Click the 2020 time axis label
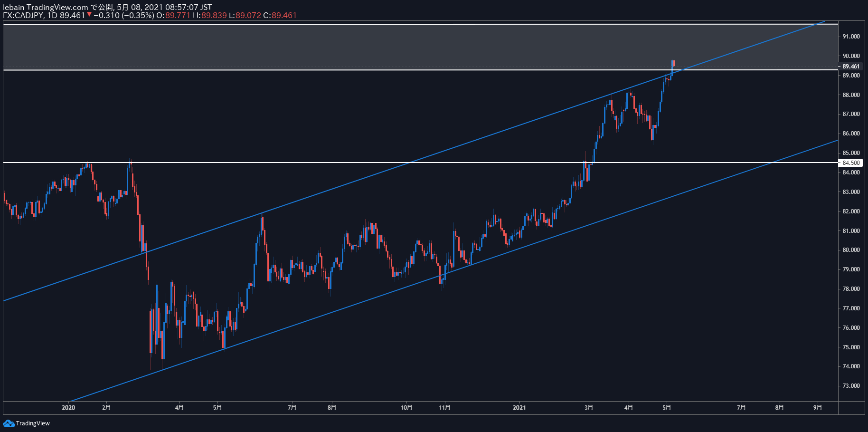Viewport: 868px width, 432px height. click(x=68, y=407)
